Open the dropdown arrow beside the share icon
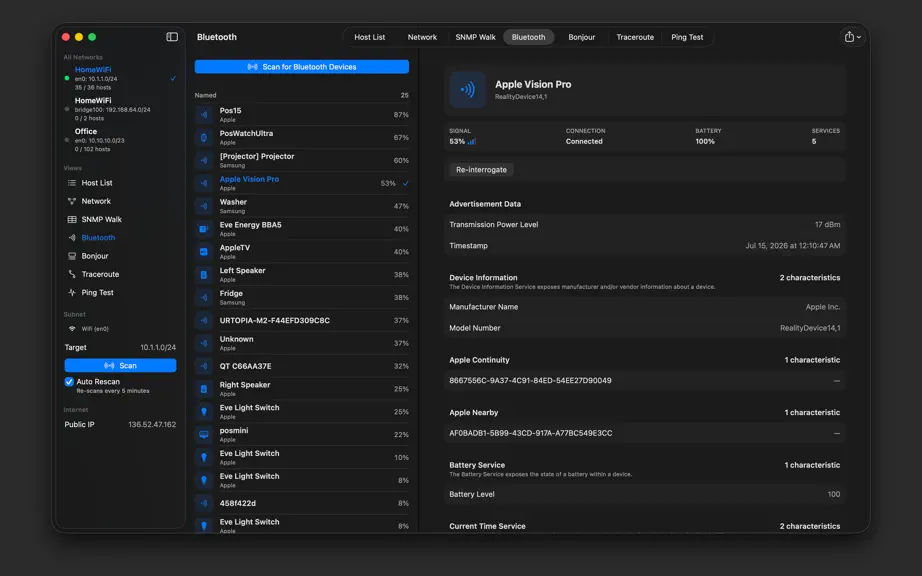Image resolution: width=922 pixels, height=576 pixels. 859,37
